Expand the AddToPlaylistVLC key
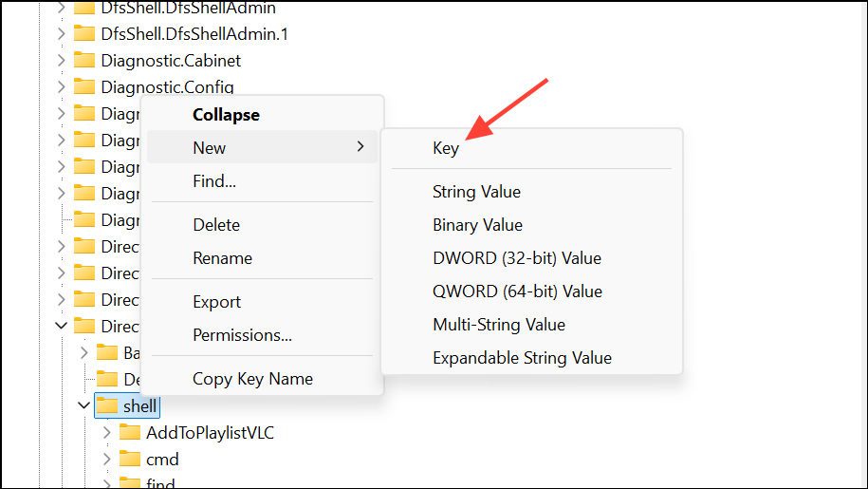868x489 pixels. click(107, 433)
